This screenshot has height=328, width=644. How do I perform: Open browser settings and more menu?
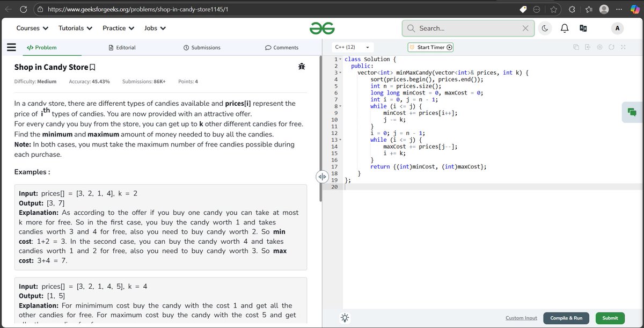click(620, 9)
